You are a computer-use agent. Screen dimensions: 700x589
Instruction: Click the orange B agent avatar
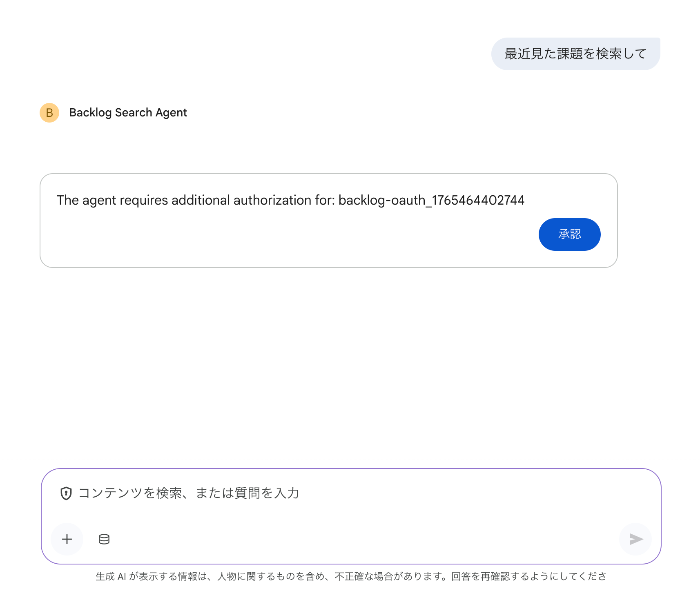(49, 113)
